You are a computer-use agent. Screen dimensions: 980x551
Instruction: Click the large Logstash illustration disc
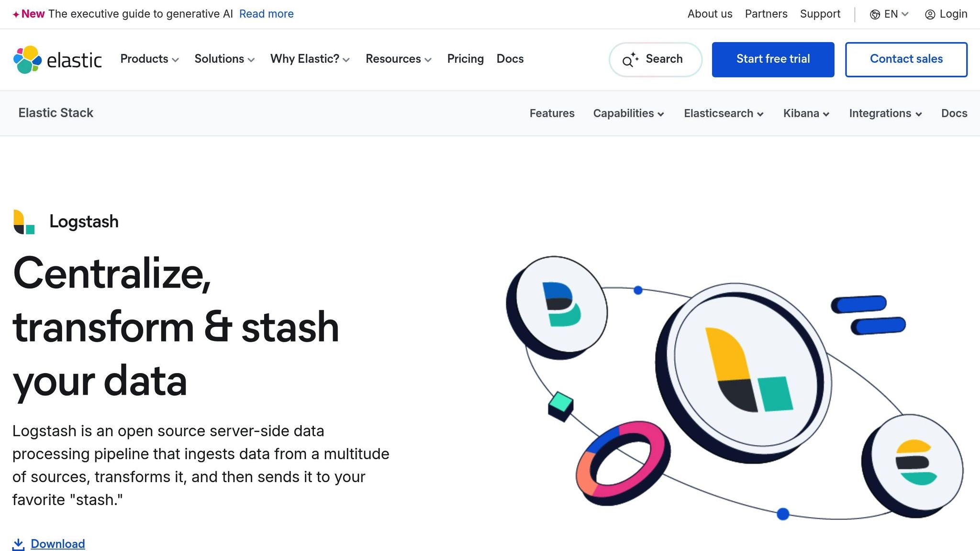(746, 371)
